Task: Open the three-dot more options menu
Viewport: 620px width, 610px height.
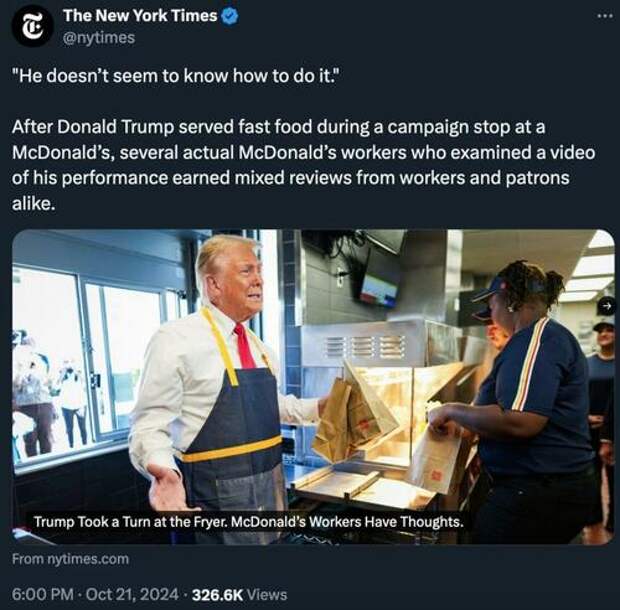Action: pyautogui.click(x=605, y=16)
